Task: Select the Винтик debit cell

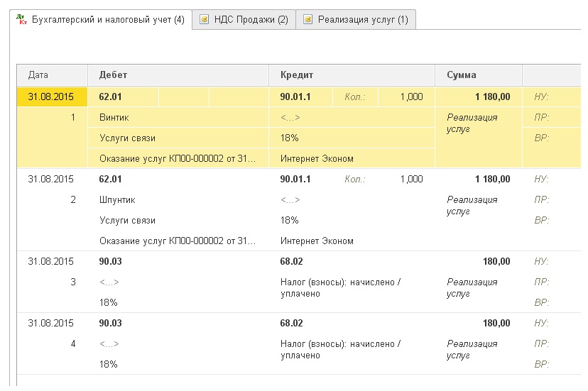Action: click(x=178, y=117)
